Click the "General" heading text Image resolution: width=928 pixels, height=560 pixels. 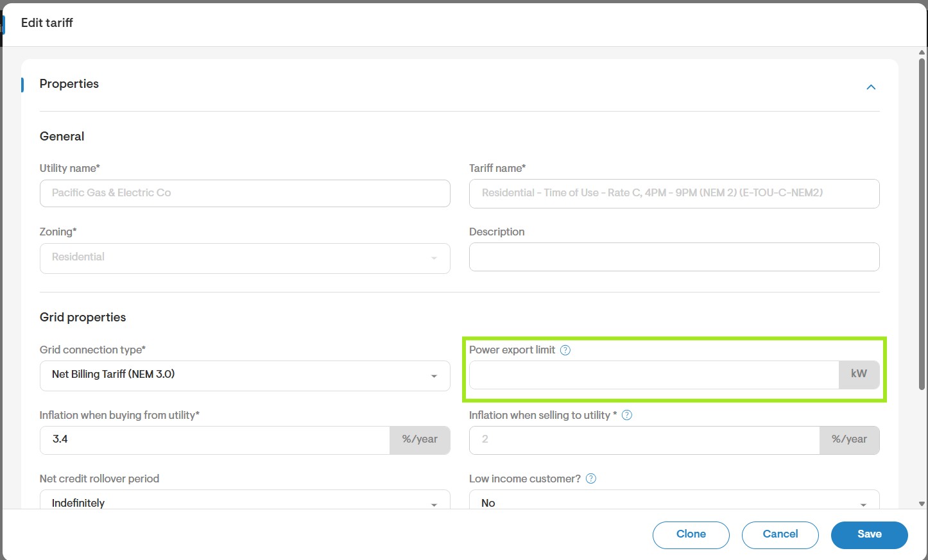pyautogui.click(x=62, y=137)
